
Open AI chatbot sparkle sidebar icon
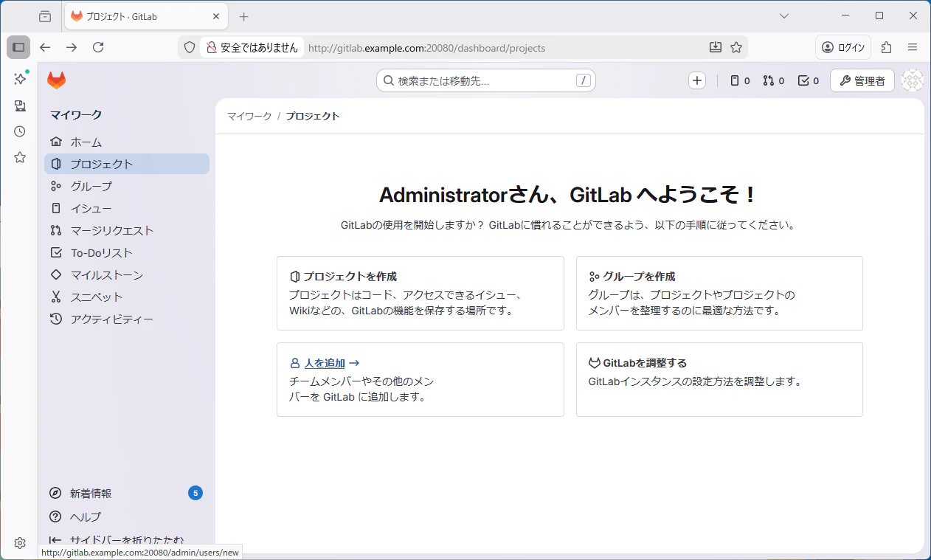[20, 79]
